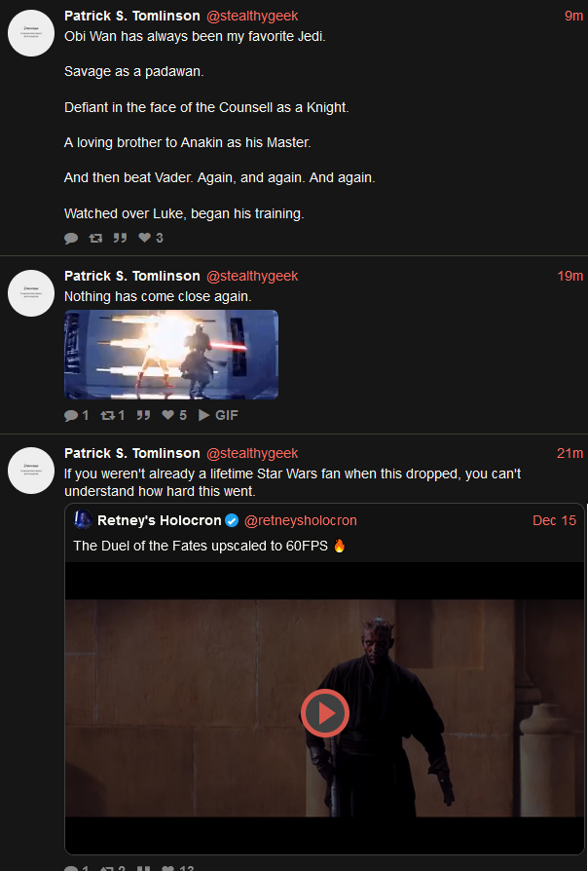588x871 pixels.
Task: Retweet the Obi Wan favorite Jedi tweet
Action: click(95, 239)
